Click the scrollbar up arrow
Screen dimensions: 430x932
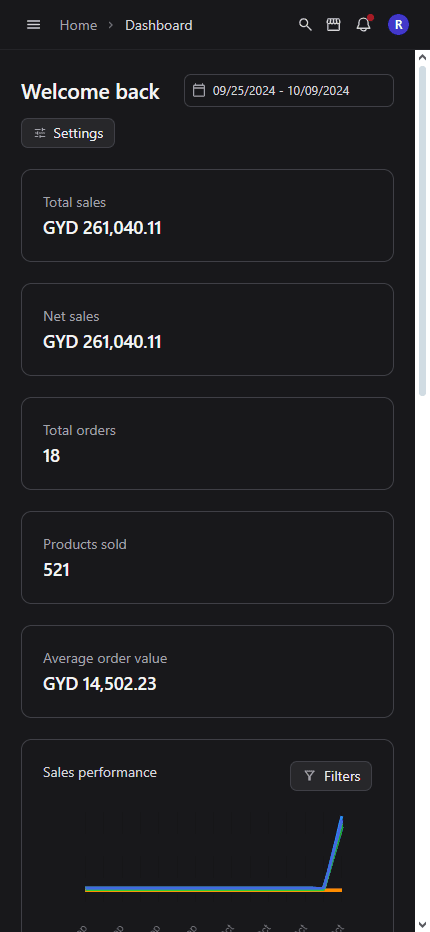pyautogui.click(x=422, y=58)
